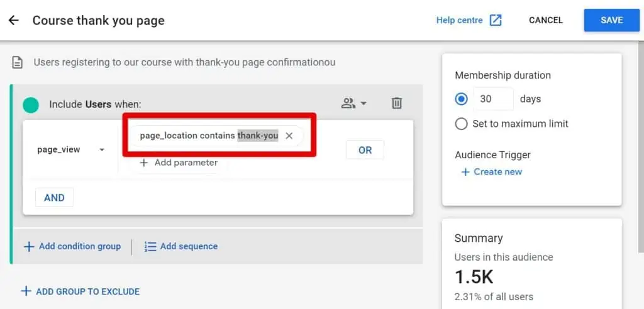Select the 30 days duration radio button

tap(462, 99)
